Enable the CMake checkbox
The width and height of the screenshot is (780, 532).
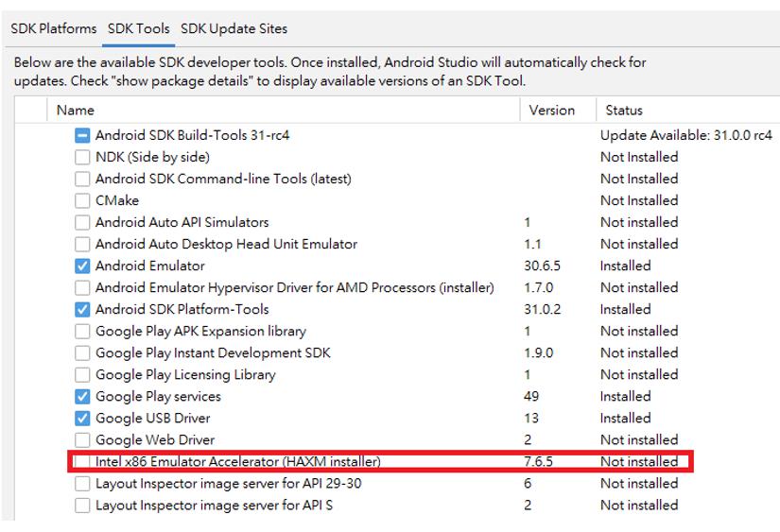[x=83, y=201]
